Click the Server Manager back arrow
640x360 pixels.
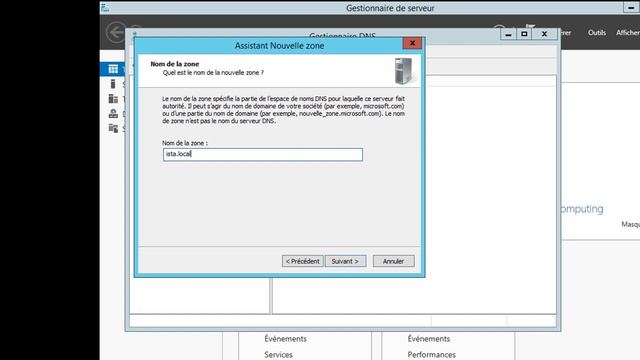click(x=116, y=32)
